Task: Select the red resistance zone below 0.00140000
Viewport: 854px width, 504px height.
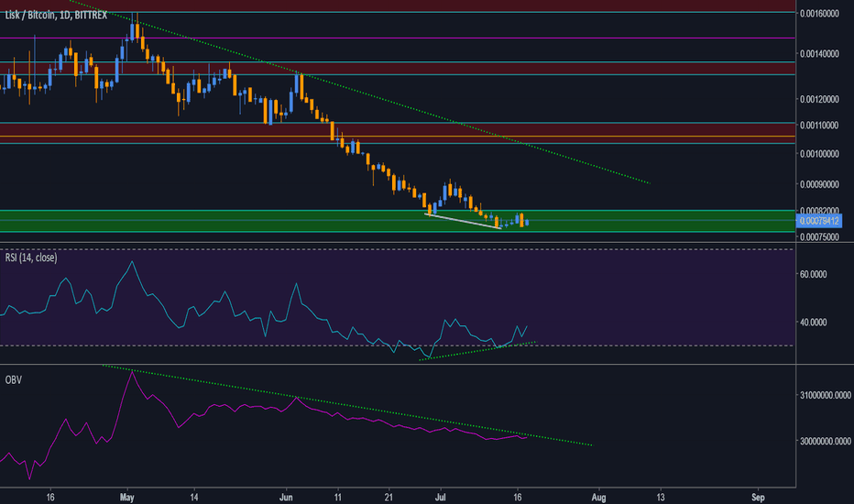Action: tap(398, 68)
